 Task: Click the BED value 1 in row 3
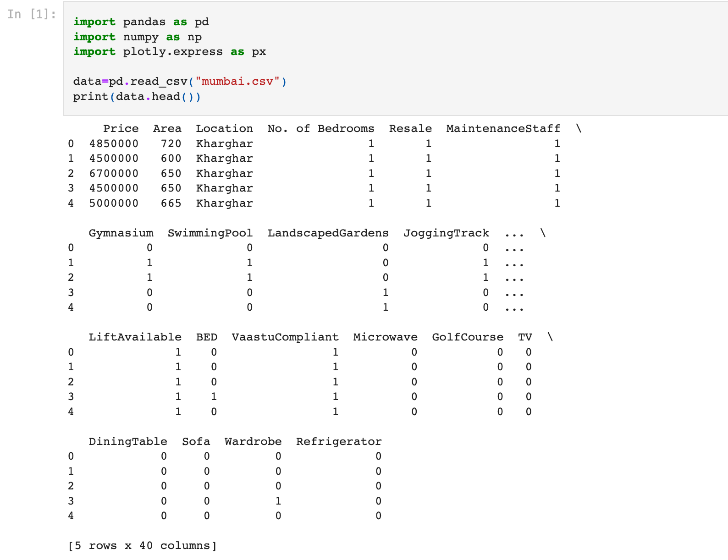pyautogui.click(x=214, y=397)
